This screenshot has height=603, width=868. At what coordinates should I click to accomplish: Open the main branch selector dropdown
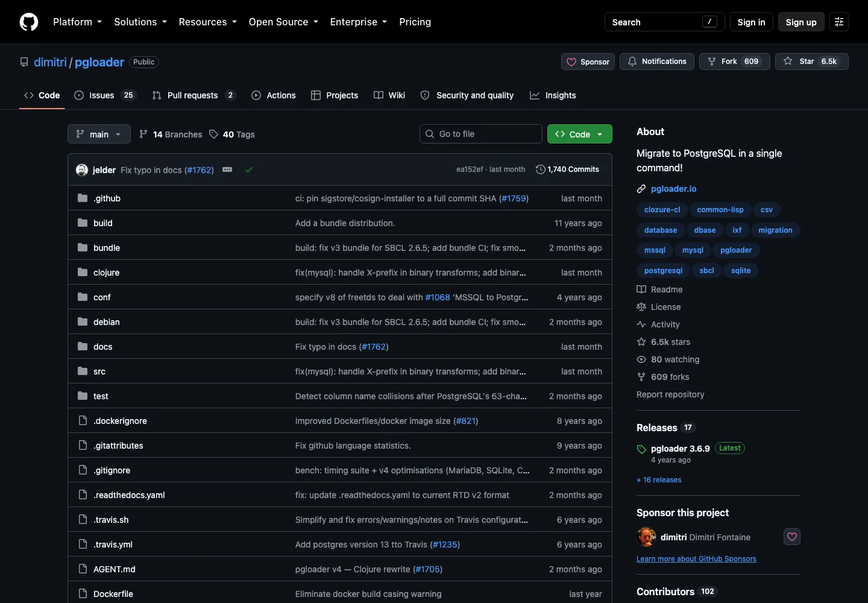tap(99, 134)
